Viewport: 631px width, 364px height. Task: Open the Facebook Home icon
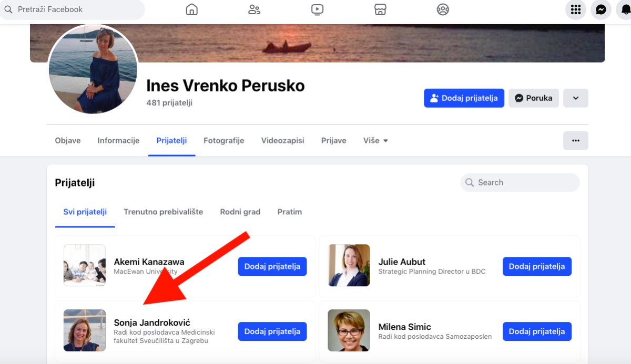pyautogui.click(x=192, y=9)
